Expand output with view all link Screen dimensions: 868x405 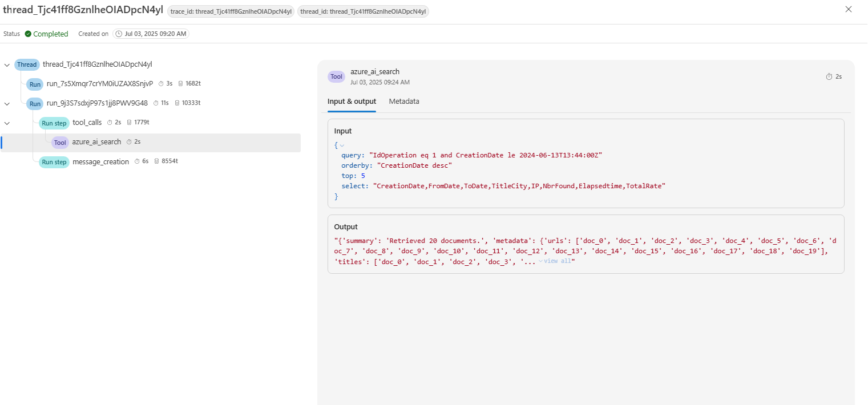pos(554,261)
